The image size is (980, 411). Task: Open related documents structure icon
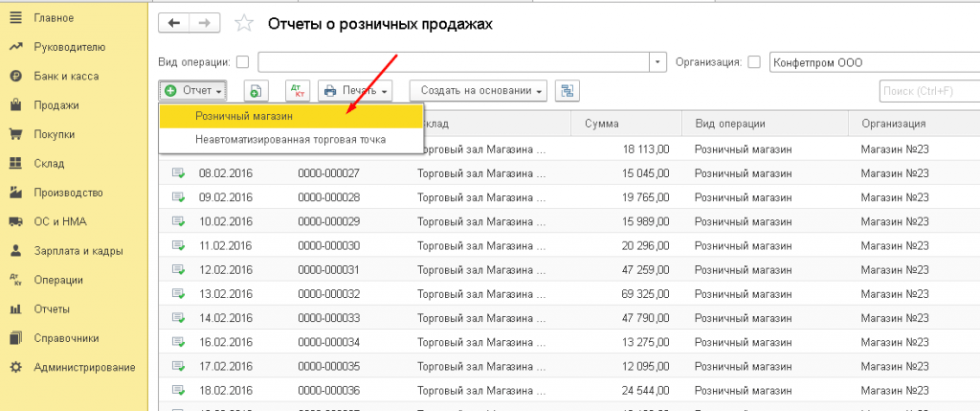[x=568, y=91]
